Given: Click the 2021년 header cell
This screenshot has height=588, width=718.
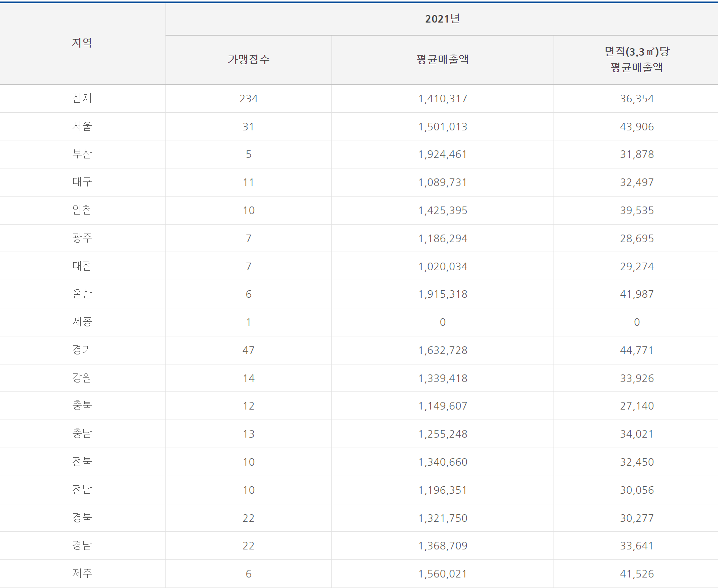Looking at the screenshot, I should [442, 19].
